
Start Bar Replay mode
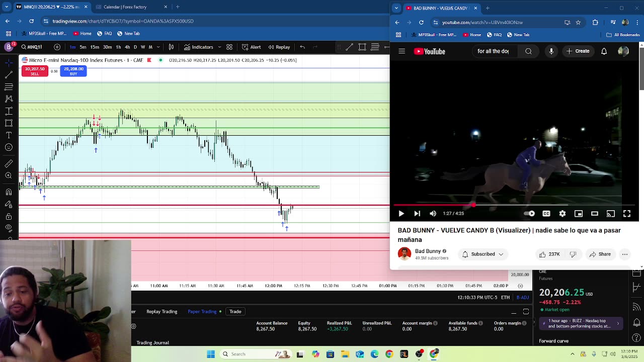click(x=279, y=47)
